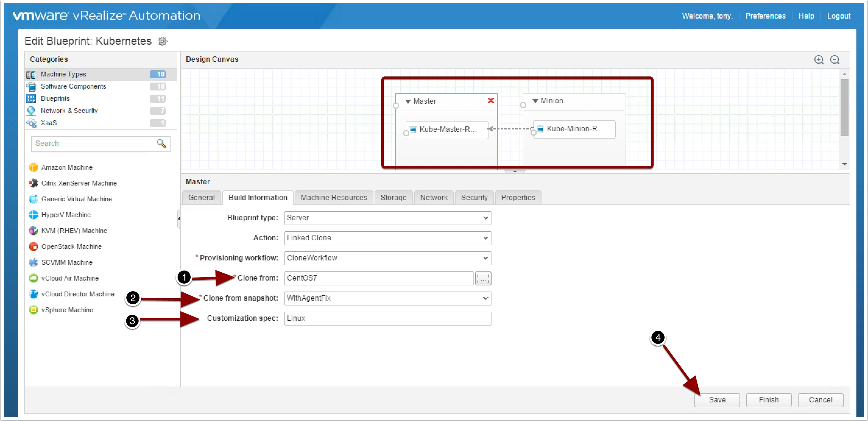Select the Generic Virtual Machine icon
This screenshot has width=868, height=421.
point(34,199)
